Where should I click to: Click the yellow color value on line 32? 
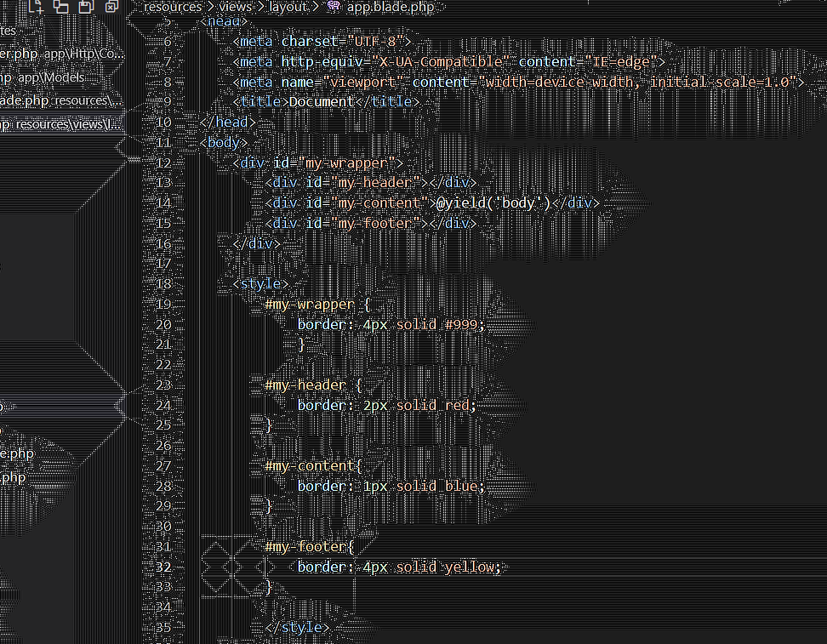coord(470,567)
